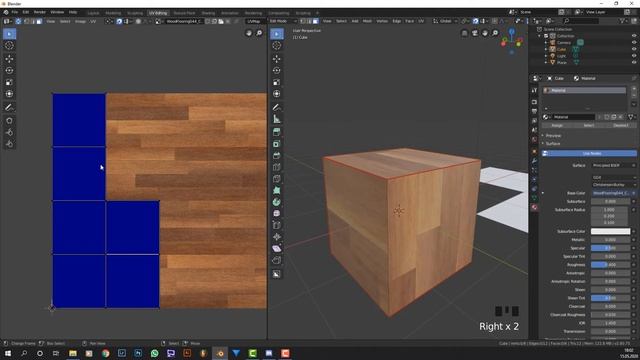Select the Grab sculpt tool in UV editor
This screenshot has height=360, width=640.
(x=9, y=121)
